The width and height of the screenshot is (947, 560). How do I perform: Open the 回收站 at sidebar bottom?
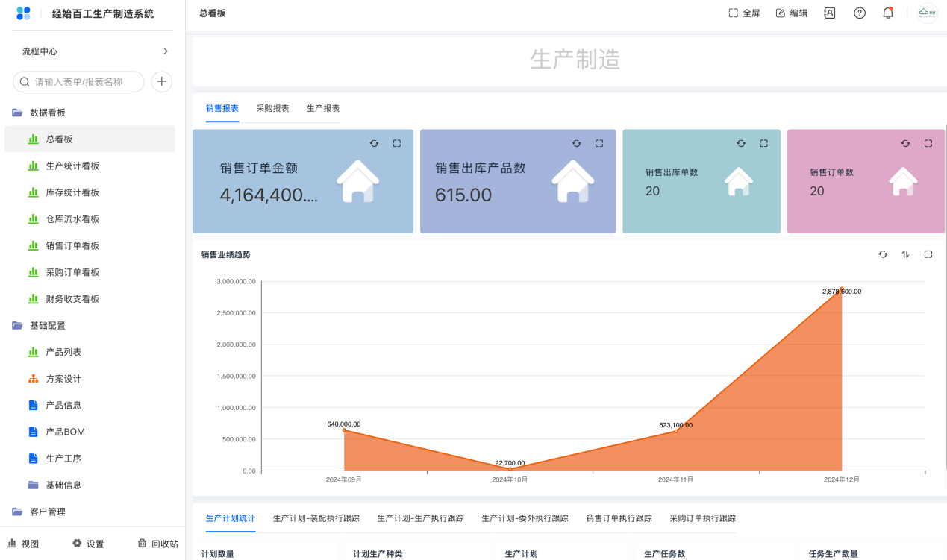coord(158,544)
